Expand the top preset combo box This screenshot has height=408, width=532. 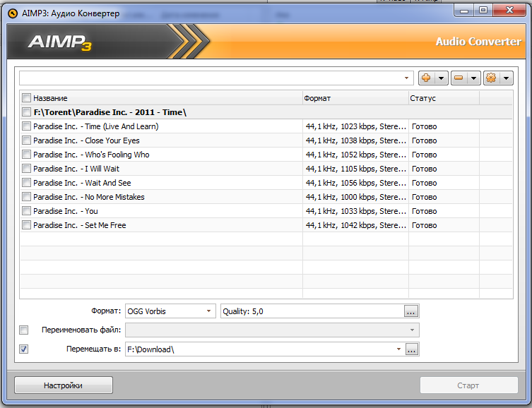[x=406, y=78]
